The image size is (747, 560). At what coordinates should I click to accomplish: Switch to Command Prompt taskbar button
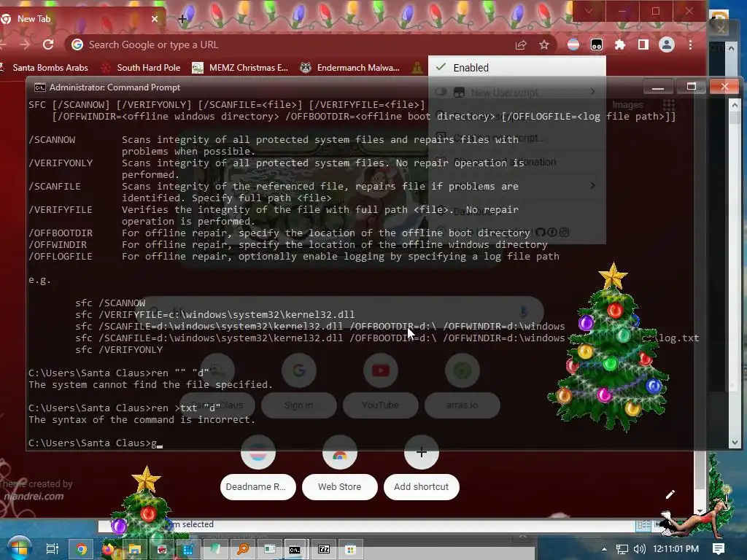295,549
